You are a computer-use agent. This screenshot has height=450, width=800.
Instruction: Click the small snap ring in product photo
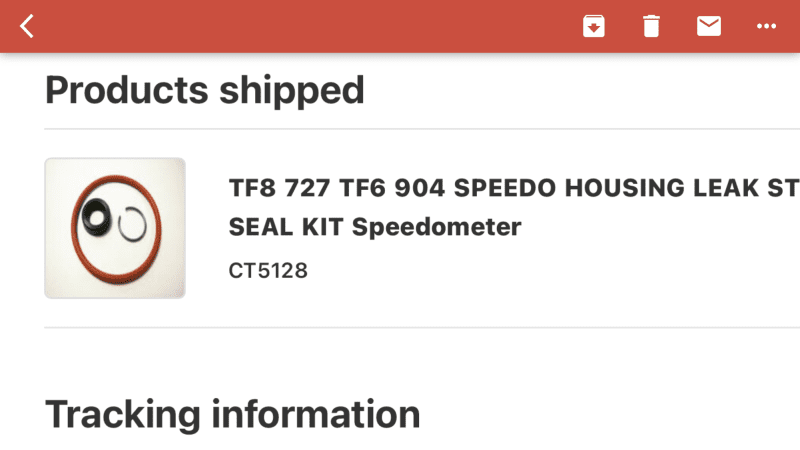coord(132,224)
